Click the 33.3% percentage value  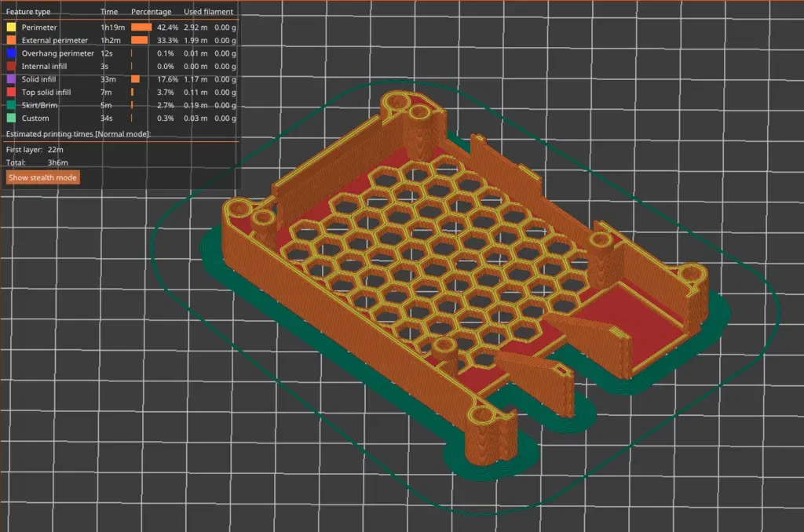168,40
